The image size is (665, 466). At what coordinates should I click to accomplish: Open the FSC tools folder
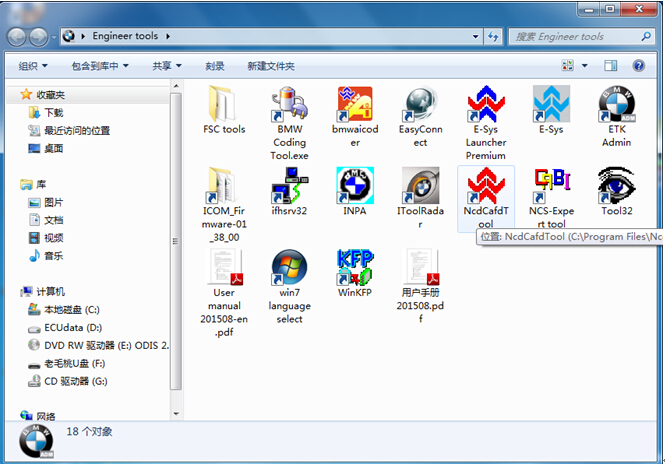[x=224, y=110]
